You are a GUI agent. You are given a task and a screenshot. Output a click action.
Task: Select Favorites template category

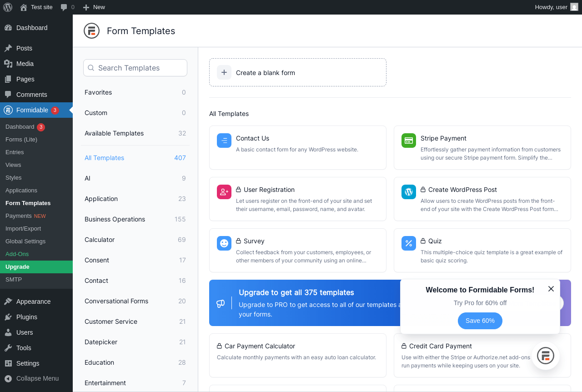135,92
